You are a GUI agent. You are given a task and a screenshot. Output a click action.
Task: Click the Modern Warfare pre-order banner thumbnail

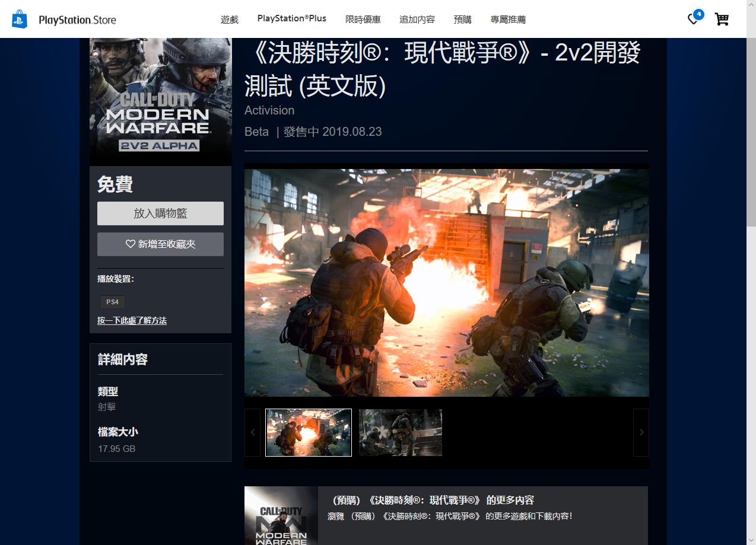(x=281, y=516)
